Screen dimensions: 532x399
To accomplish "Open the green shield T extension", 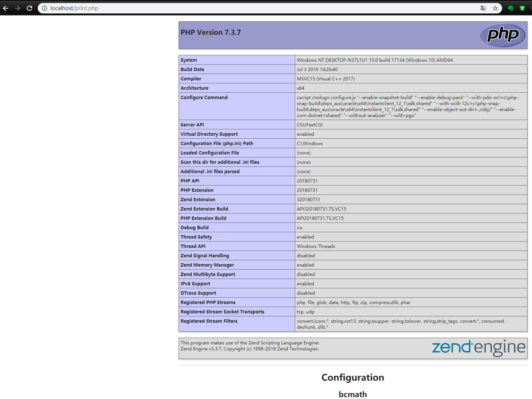I will click(x=522, y=8).
